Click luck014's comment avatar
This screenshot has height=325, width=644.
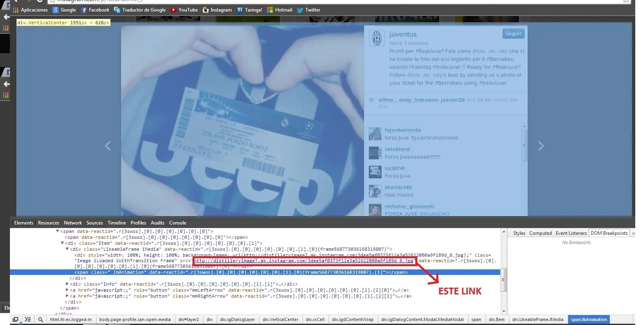pos(375,172)
